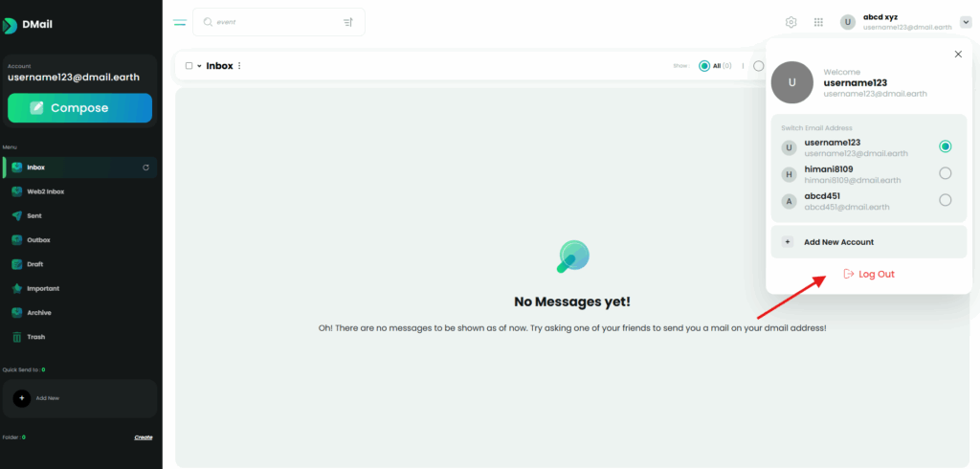Check the select-all inbox checkbox
Viewport: 980px width, 469px height.
[189, 66]
